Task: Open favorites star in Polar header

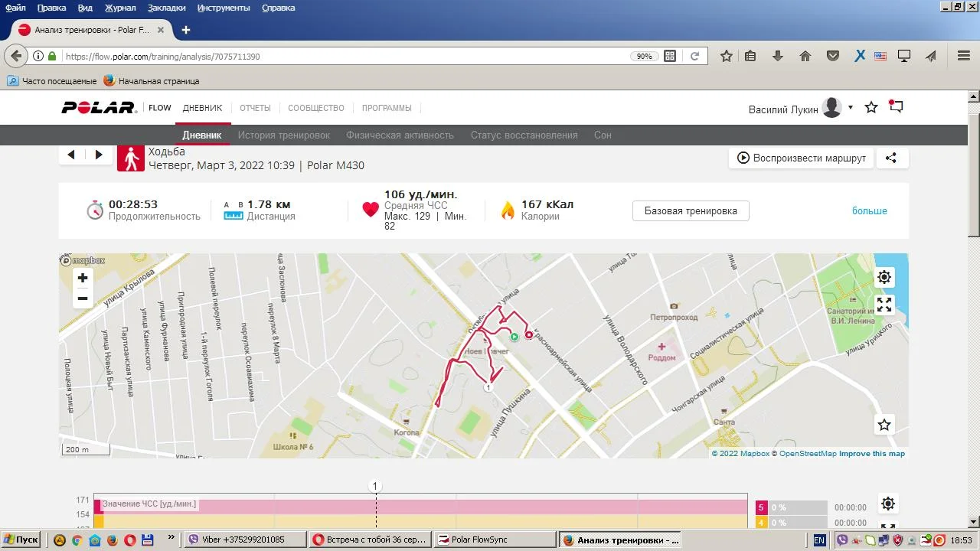Action: tap(871, 108)
